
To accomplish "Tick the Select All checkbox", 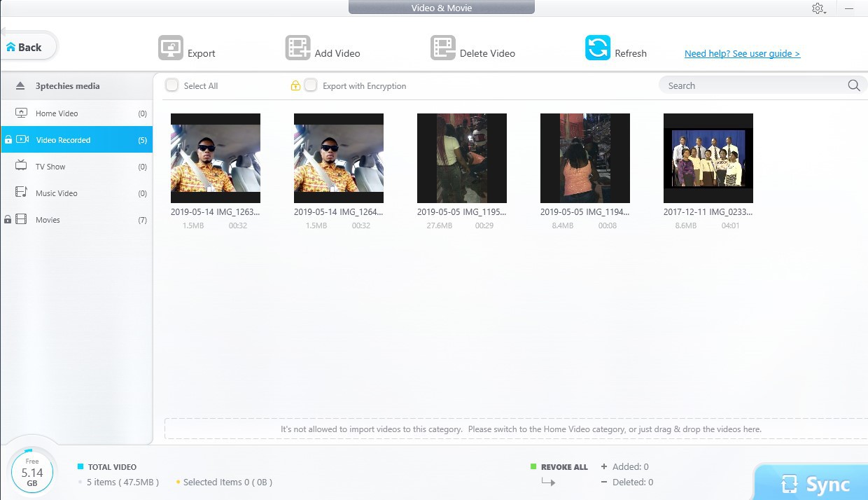I will 172,85.
